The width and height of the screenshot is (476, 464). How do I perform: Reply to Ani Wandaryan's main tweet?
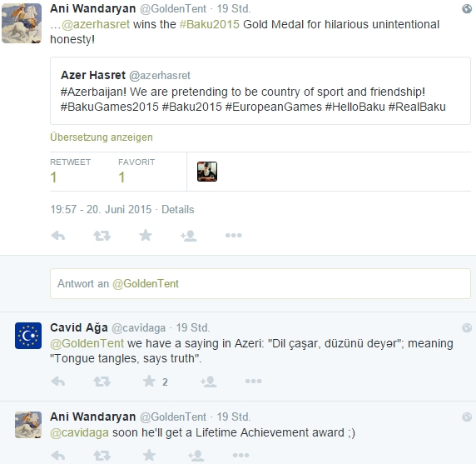pos(58,236)
